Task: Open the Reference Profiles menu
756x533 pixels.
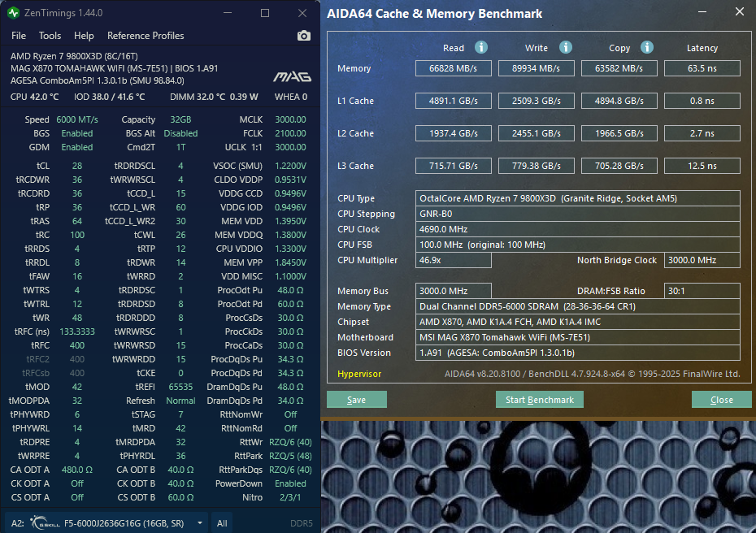Action: (x=146, y=36)
